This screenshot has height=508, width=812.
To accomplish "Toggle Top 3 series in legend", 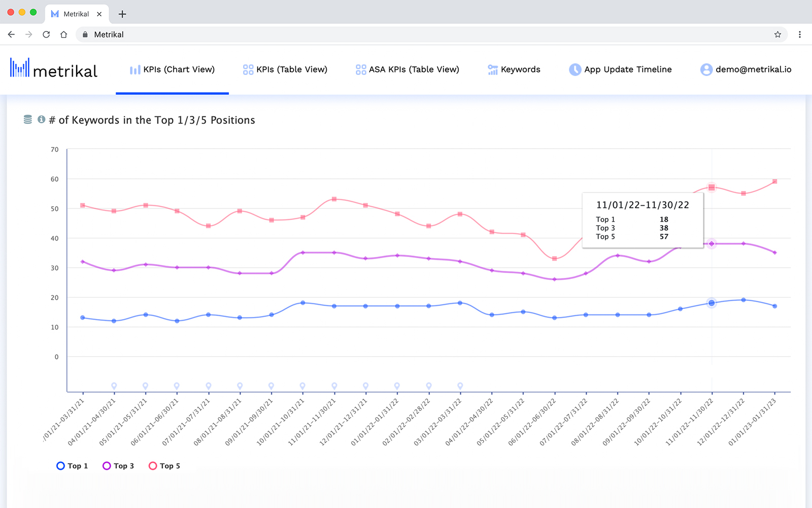I will (118, 466).
